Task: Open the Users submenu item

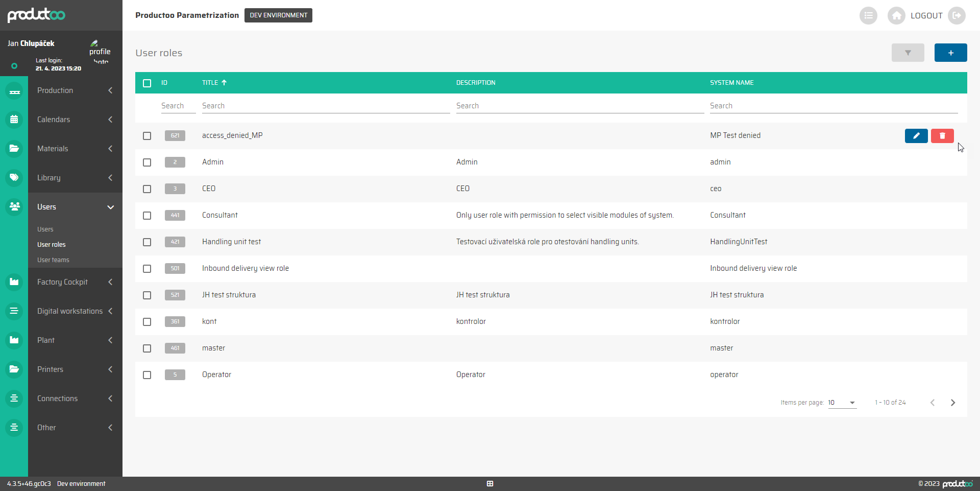Action: pyautogui.click(x=45, y=229)
